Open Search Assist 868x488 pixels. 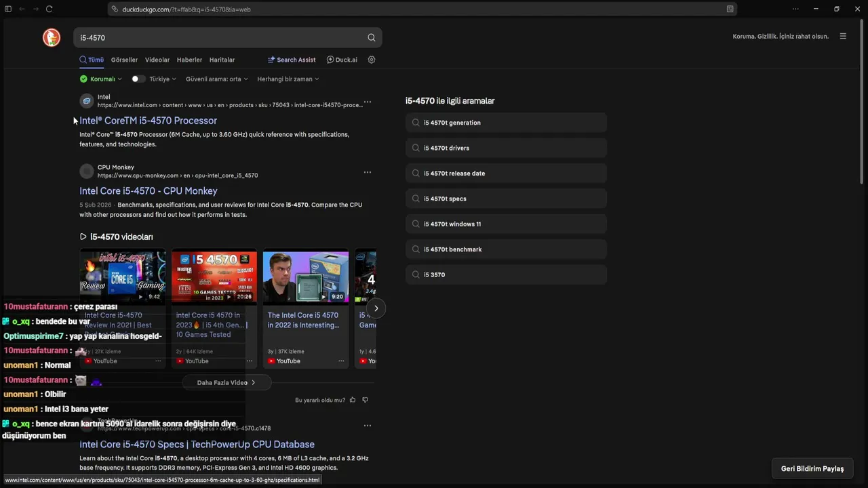pos(292,60)
